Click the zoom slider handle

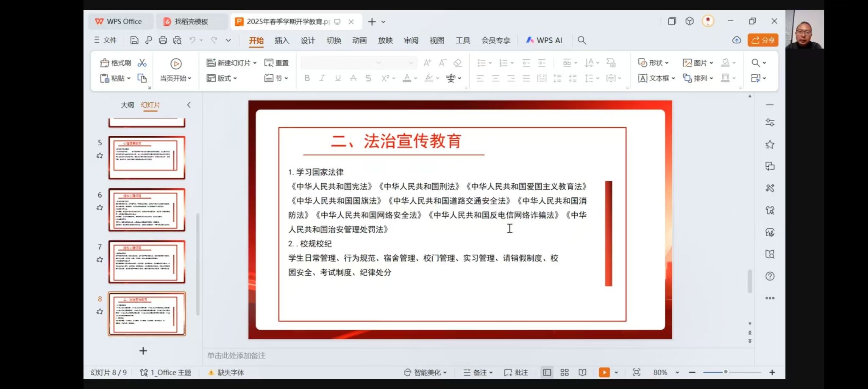[726, 372]
